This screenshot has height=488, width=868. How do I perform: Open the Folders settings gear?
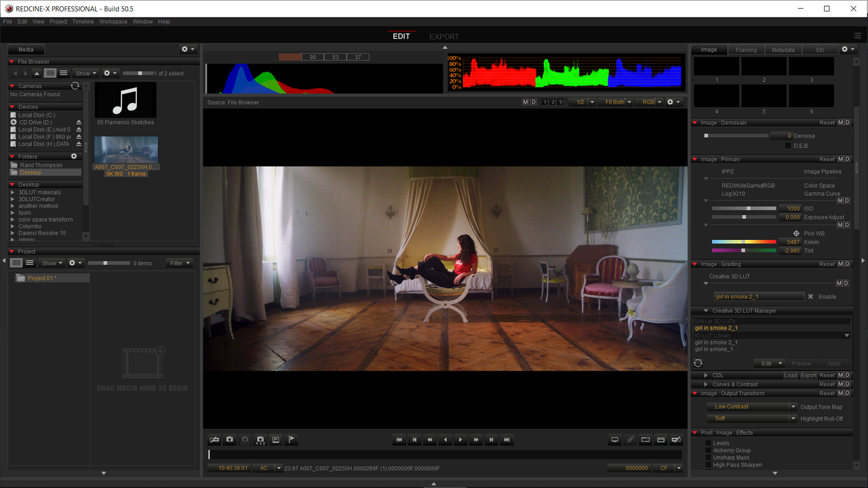coord(74,157)
